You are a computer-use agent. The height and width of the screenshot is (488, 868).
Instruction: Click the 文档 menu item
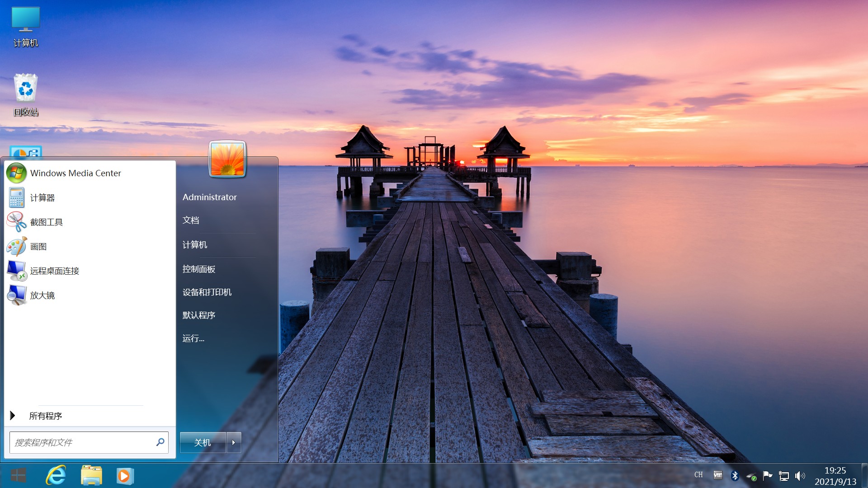[x=190, y=220]
